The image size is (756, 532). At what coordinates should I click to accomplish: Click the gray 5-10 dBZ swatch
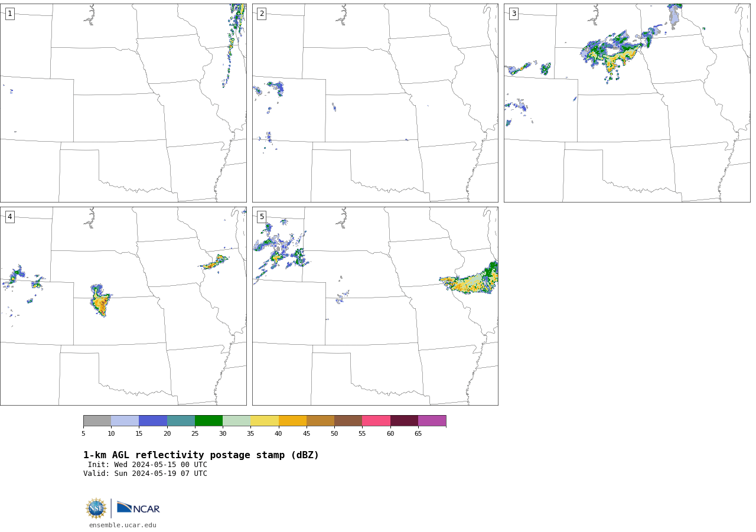97,421
